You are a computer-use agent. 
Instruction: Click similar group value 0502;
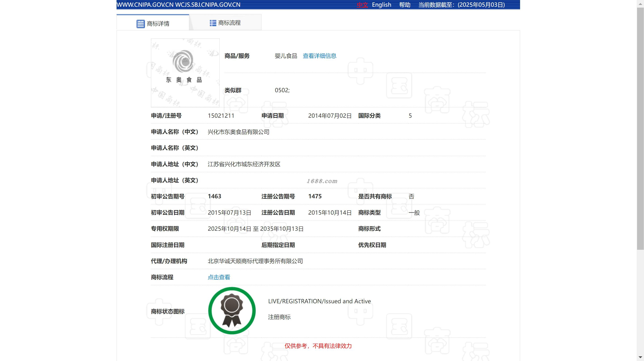[x=282, y=90]
